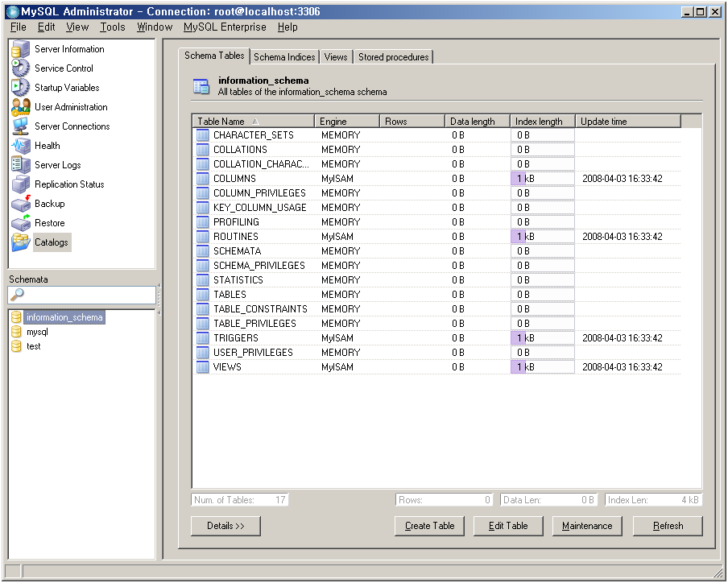Click the STATISTICS table icon

click(x=202, y=280)
